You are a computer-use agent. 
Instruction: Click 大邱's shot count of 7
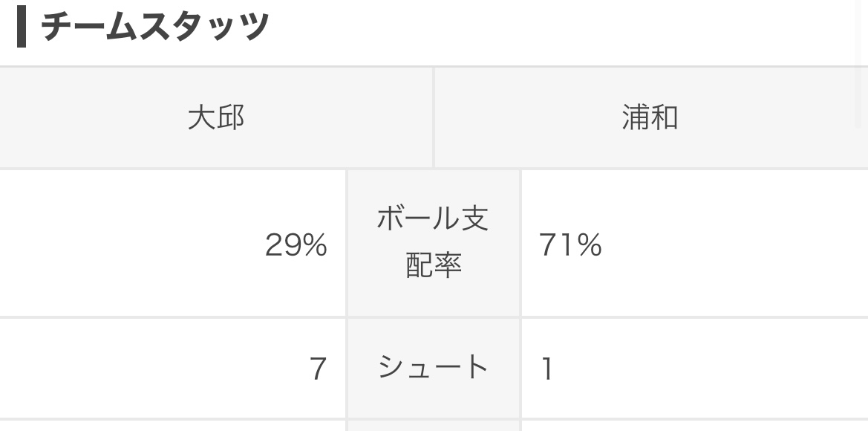318,369
